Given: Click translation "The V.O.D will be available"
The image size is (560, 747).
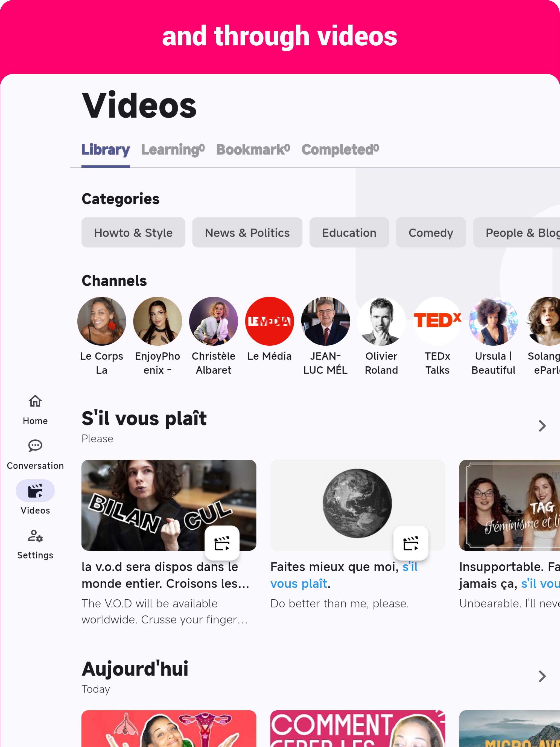Looking at the screenshot, I should coord(149,603).
